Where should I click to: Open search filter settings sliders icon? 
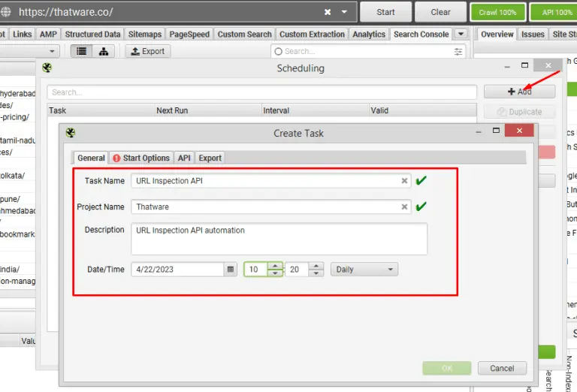click(458, 52)
